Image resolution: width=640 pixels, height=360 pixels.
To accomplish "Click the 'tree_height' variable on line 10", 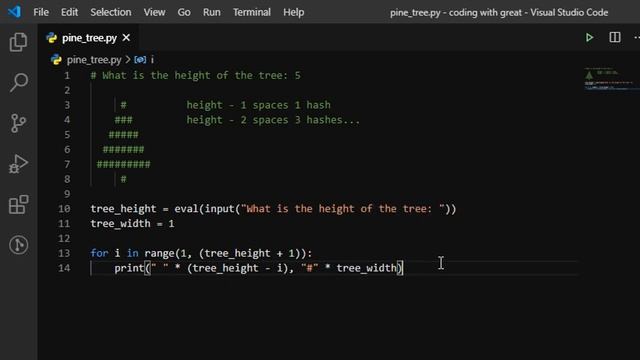I will (123, 209).
